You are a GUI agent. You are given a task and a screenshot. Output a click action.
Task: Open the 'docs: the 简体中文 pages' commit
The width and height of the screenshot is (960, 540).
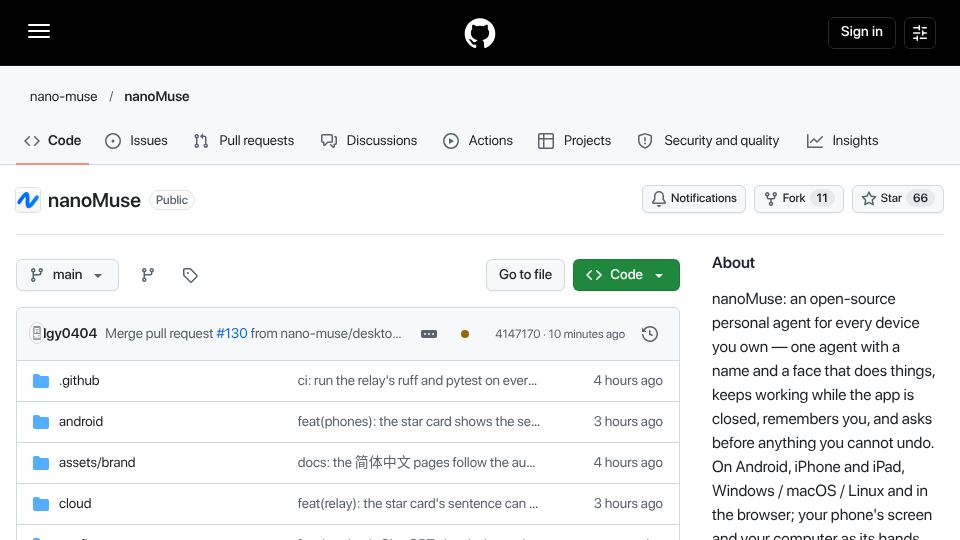tap(416, 463)
